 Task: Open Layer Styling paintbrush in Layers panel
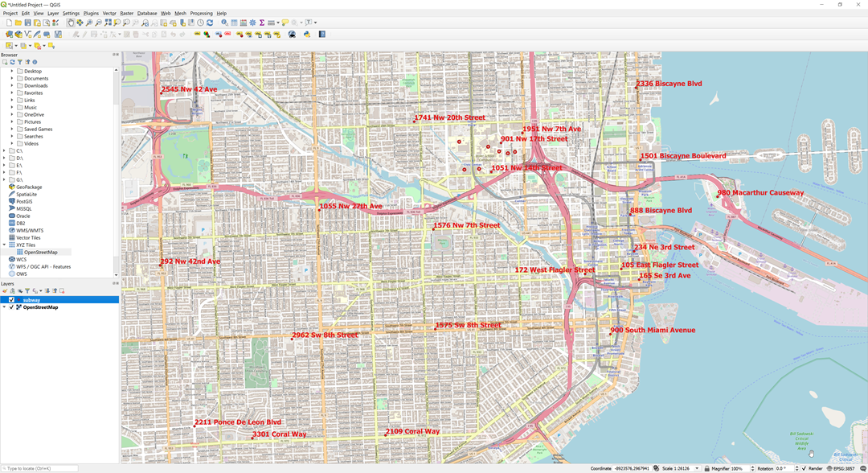(x=5, y=290)
